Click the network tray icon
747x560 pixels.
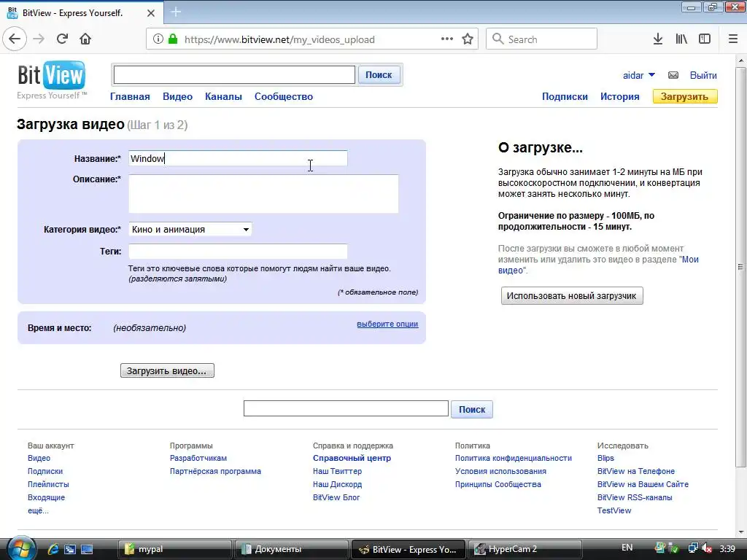point(693,548)
